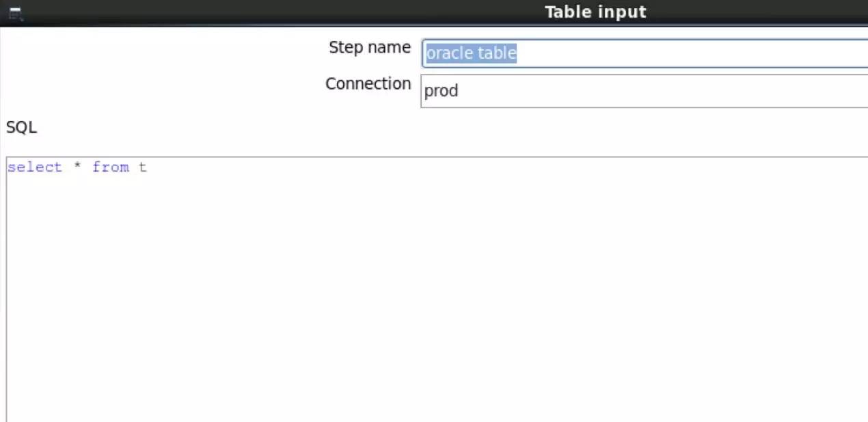Click the Table input window icon
This screenshot has height=422, width=868.
pos(16,13)
